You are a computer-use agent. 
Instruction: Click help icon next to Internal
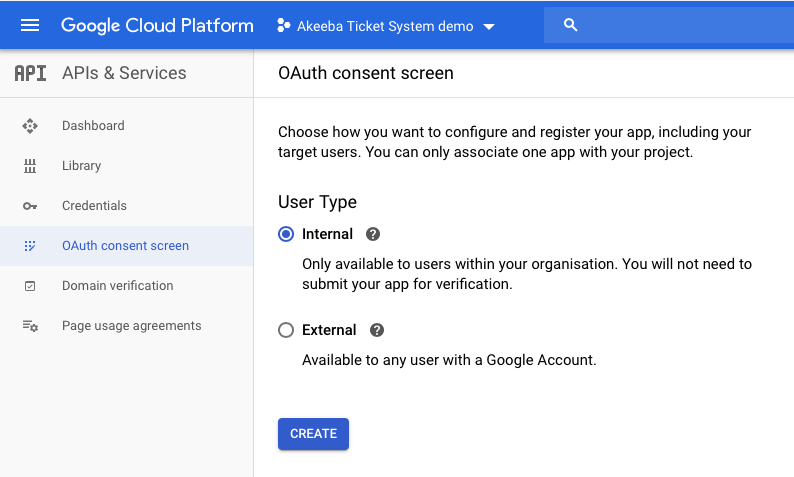(373, 234)
